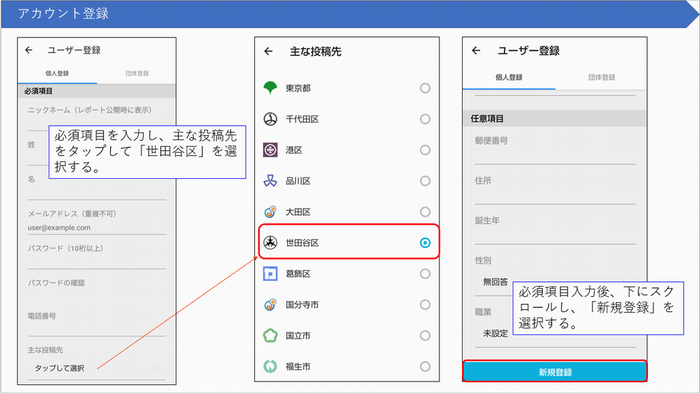Click the 大田区 emblem icon
Image resolution: width=700 pixels, height=394 pixels.
point(270,212)
